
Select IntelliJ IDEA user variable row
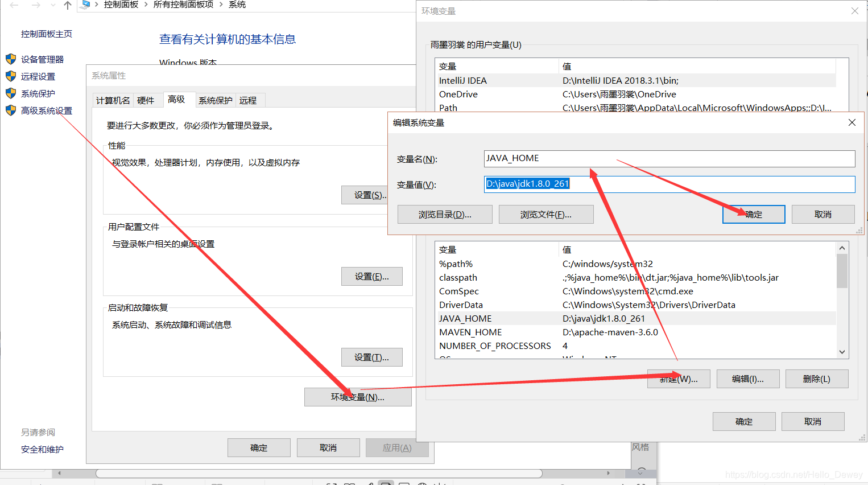(x=635, y=80)
